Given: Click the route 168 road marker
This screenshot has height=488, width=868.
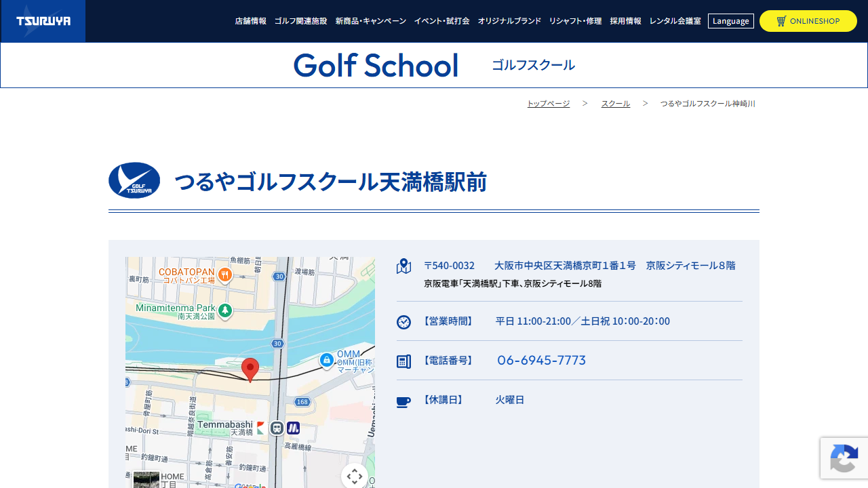Looking at the screenshot, I should (x=302, y=402).
